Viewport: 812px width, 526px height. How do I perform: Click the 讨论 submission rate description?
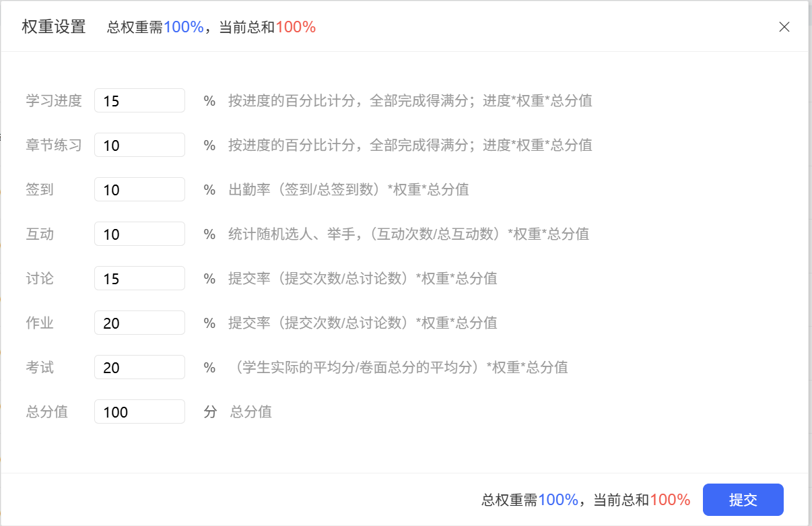[362, 279]
